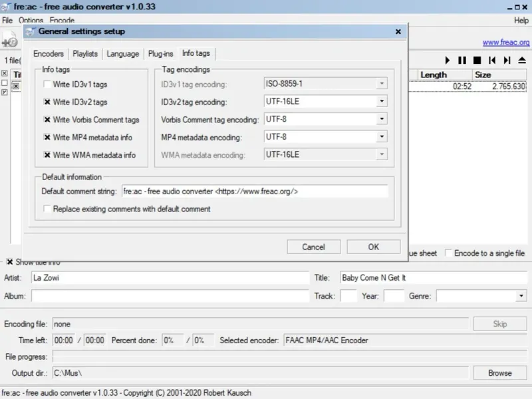
Task: Switch to the Plug-ins tab
Action: tap(160, 54)
